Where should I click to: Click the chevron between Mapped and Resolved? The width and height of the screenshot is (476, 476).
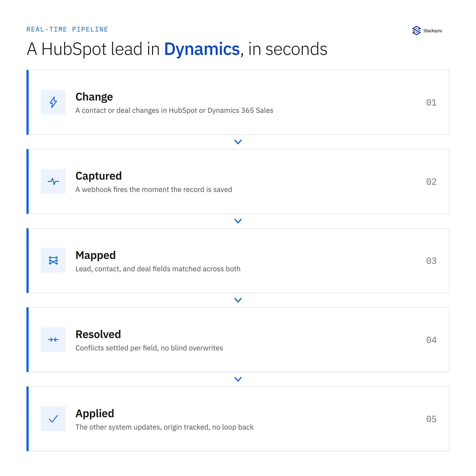pos(238,300)
